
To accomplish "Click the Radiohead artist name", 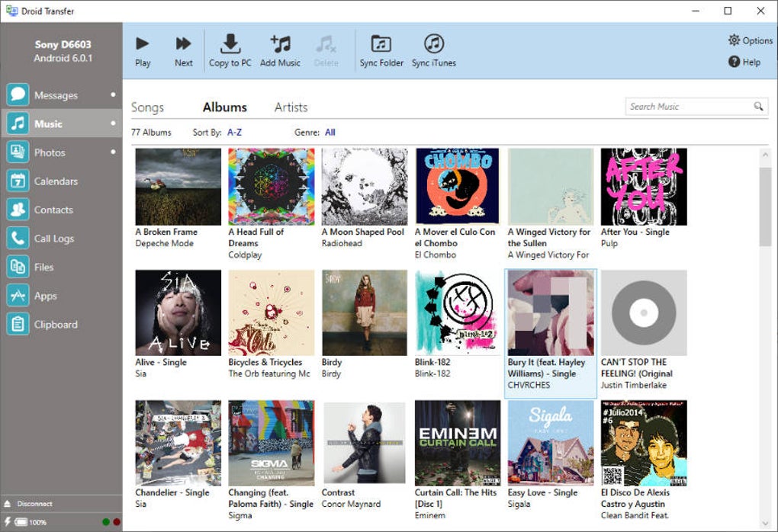I will tap(342, 243).
